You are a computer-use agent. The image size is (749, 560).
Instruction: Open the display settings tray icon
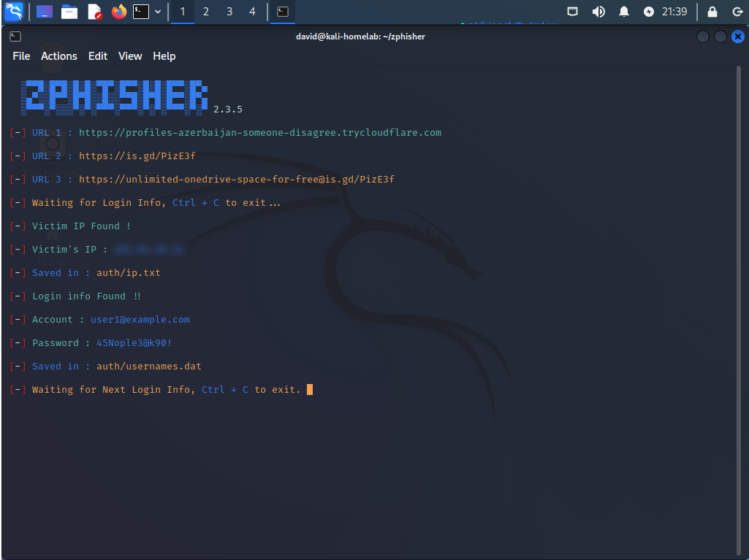tap(572, 12)
